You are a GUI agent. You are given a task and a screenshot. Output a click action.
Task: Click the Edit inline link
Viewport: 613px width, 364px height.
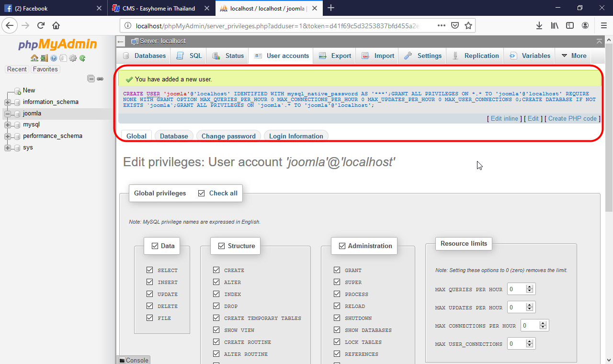(504, 118)
